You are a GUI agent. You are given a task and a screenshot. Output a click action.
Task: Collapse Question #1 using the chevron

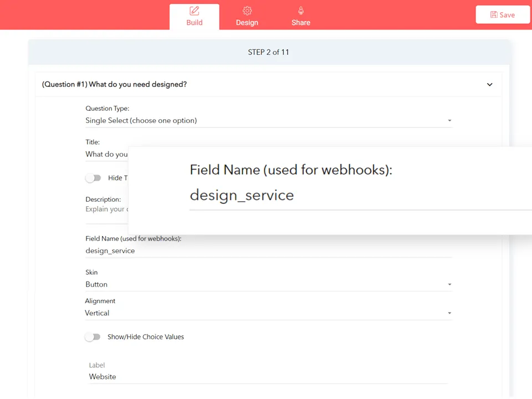pos(489,85)
